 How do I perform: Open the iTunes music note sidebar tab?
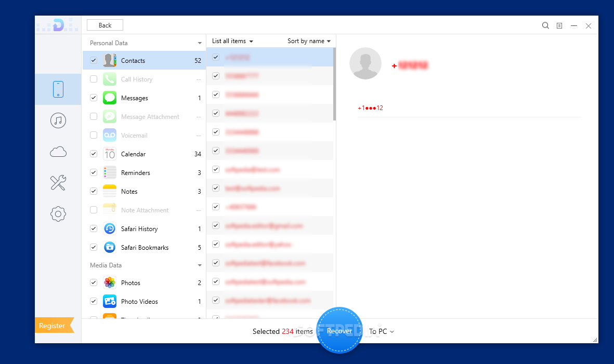58,120
